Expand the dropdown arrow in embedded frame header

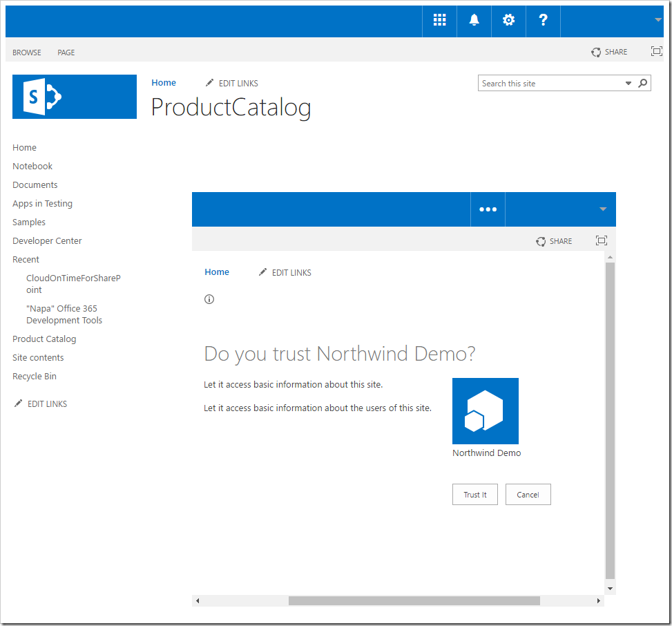pyautogui.click(x=602, y=209)
